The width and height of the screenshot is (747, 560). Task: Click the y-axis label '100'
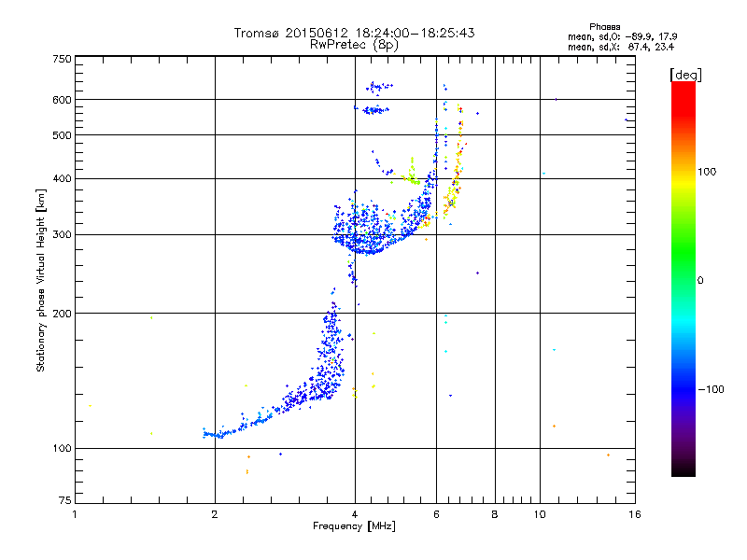62,449
